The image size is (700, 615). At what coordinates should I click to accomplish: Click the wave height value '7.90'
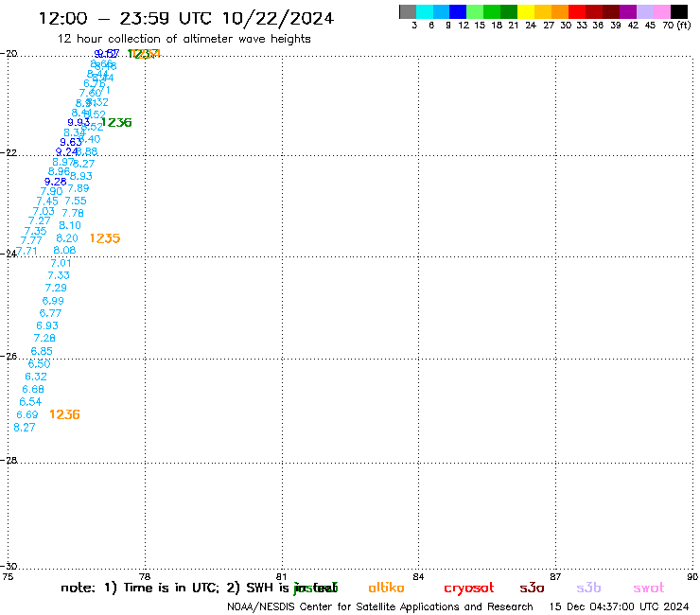tap(51, 192)
